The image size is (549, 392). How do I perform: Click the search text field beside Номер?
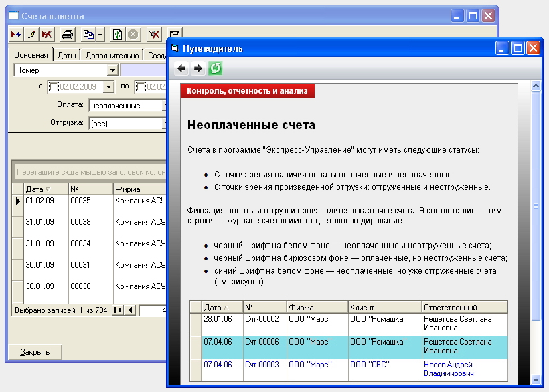pyautogui.click(x=143, y=70)
